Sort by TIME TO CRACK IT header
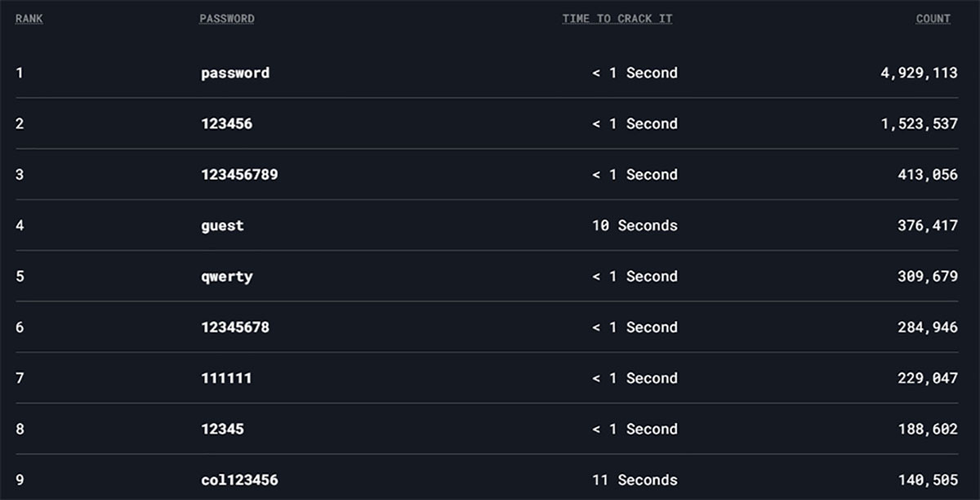The width and height of the screenshot is (980, 500). pos(617,19)
